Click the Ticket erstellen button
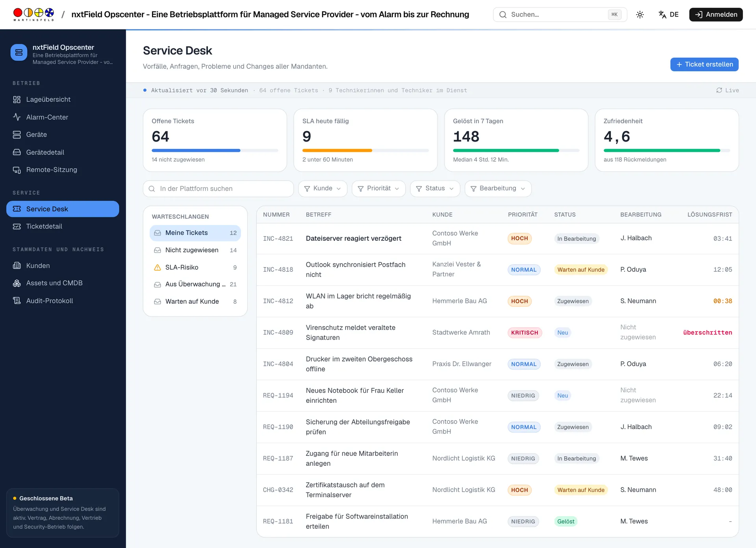 pyautogui.click(x=704, y=65)
